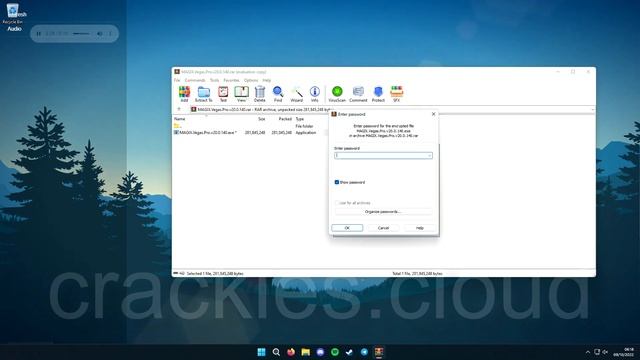
Task: Go up one folder using the up arrow
Action: pos(179,109)
